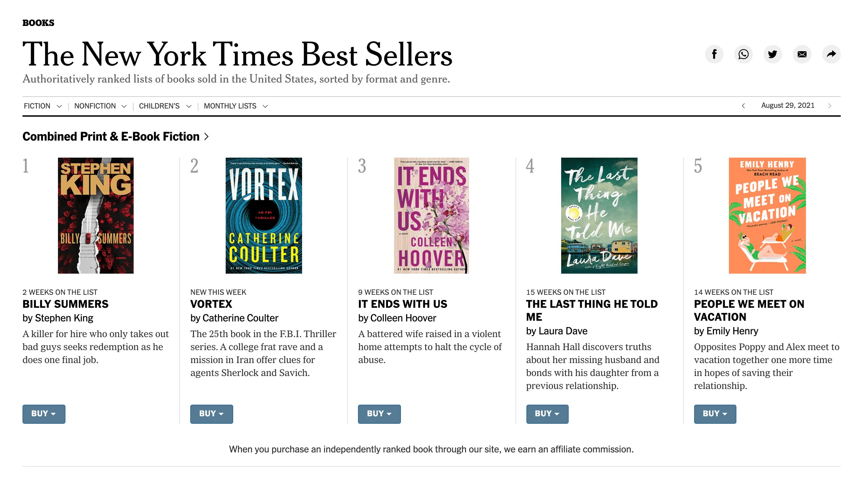Purchase The Last Thing He Told Me
The width and height of the screenshot is (868, 477).
547,414
